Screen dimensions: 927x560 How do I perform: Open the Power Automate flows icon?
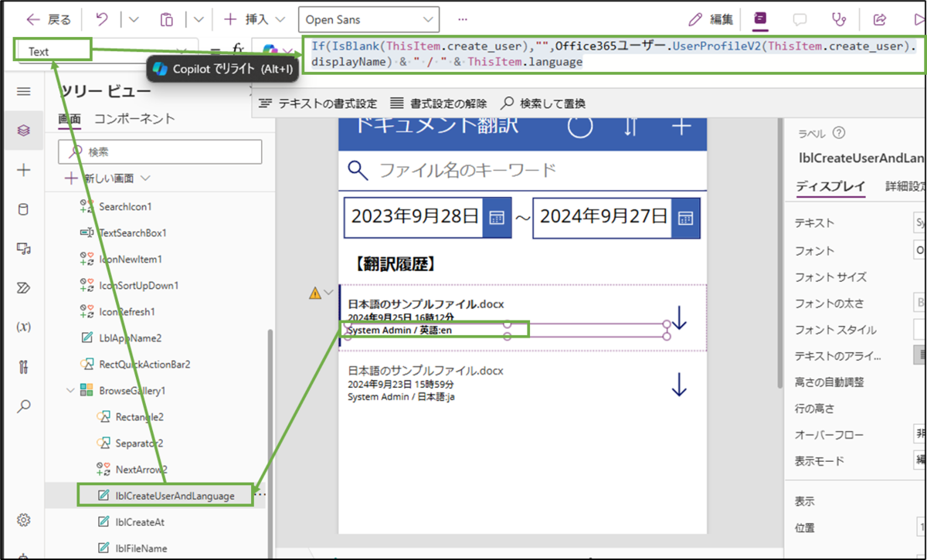[x=23, y=287]
